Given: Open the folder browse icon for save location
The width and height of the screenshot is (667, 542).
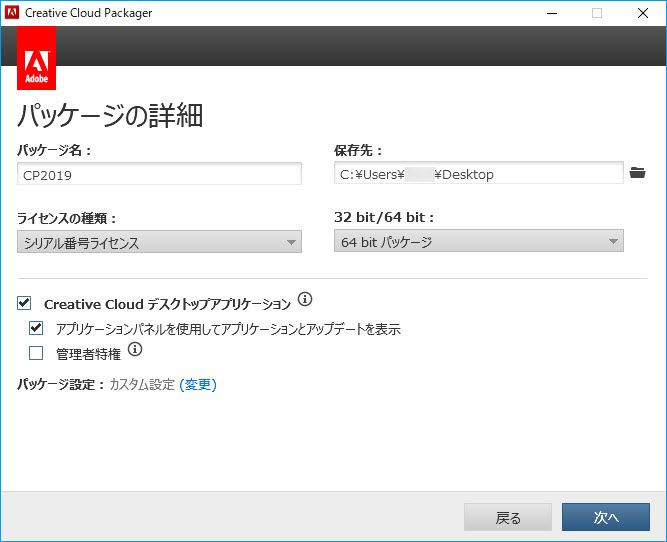Looking at the screenshot, I should point(637,173).
